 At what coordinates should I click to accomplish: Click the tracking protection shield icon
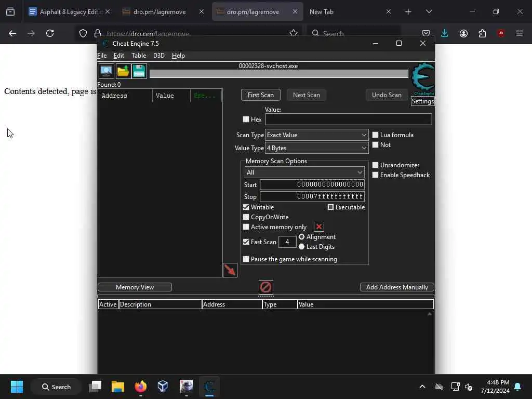(x=83, y=33)
